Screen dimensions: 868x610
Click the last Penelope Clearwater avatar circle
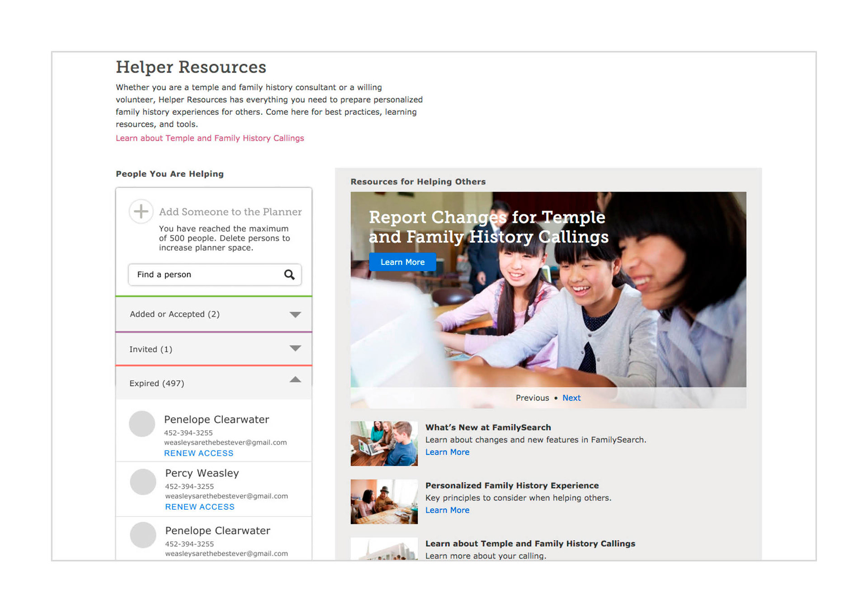(143, 535)
